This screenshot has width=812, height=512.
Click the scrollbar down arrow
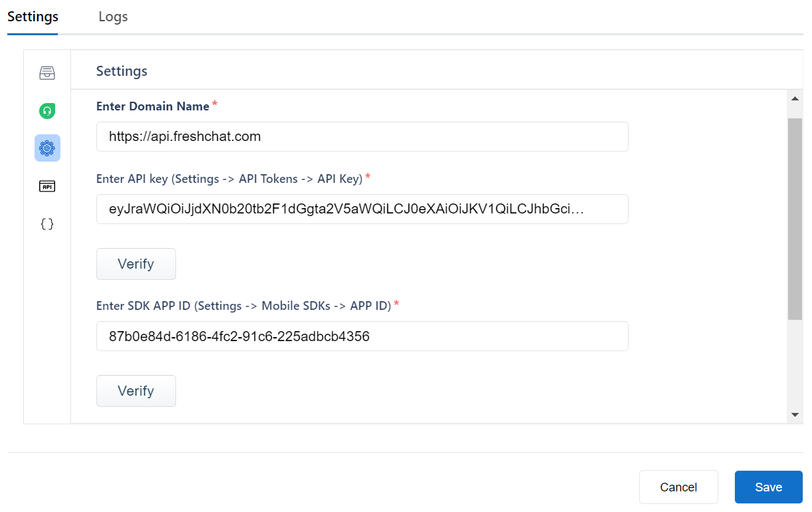[795, 415]
